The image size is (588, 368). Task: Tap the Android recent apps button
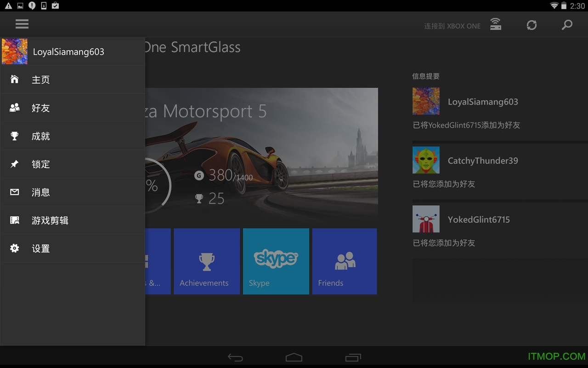click(353, 357)
